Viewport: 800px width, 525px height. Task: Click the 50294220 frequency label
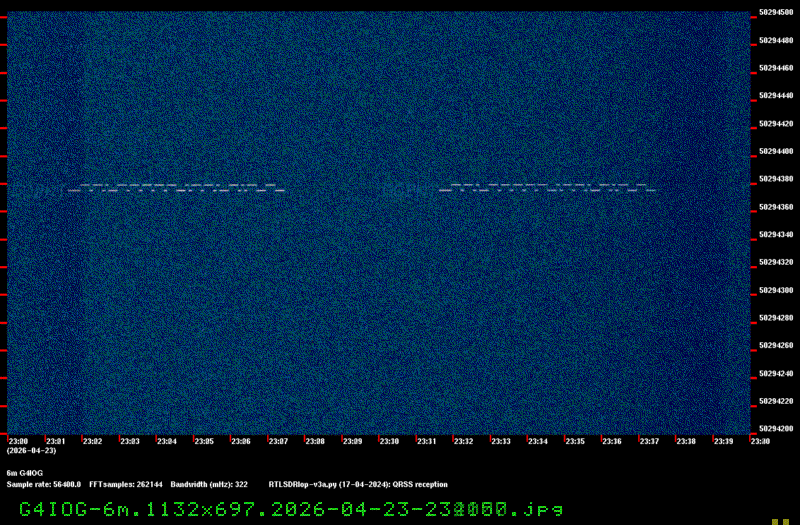776,402
